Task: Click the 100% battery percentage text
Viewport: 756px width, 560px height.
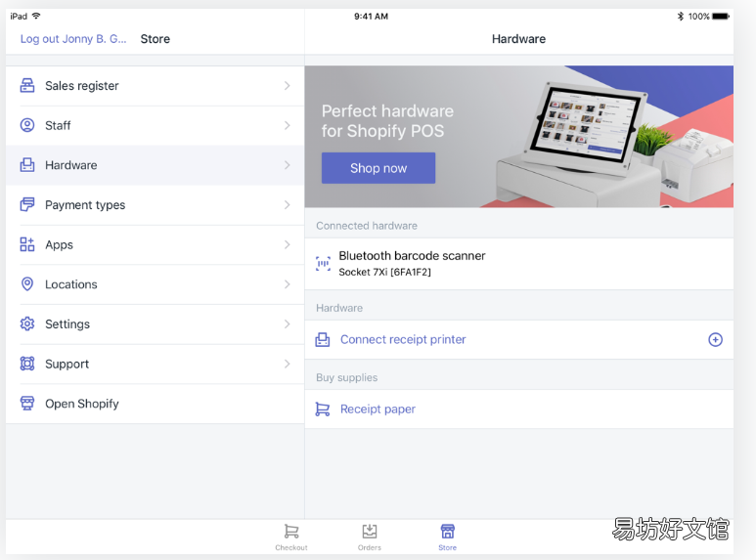Action: (x=698, y=17)
